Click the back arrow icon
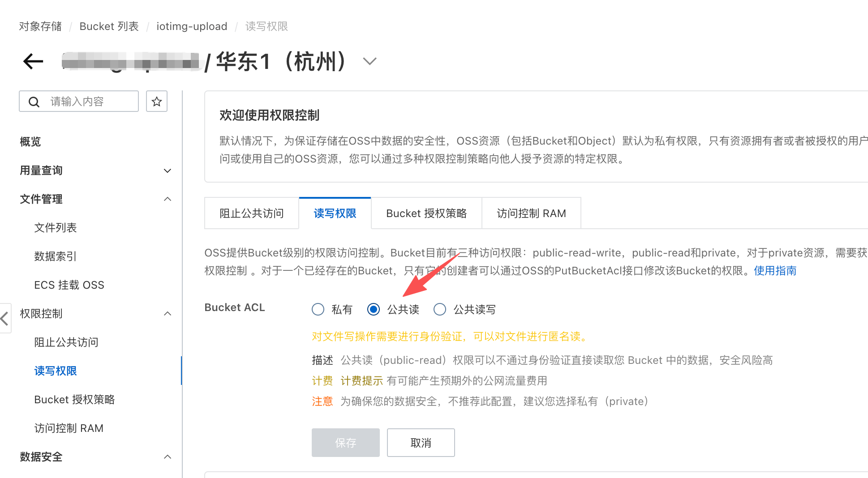Viewport: 868px width, 478px height. (33, 61)
